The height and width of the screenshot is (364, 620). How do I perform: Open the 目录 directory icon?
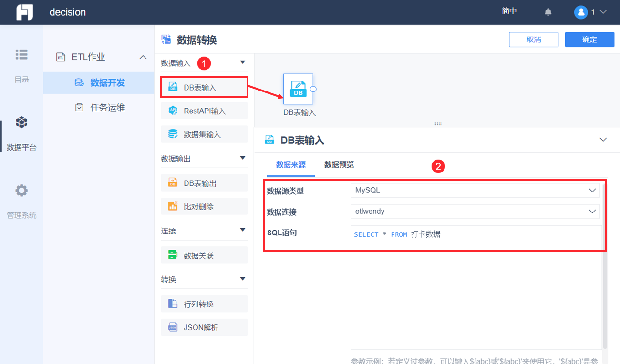(x=21, y=54)
